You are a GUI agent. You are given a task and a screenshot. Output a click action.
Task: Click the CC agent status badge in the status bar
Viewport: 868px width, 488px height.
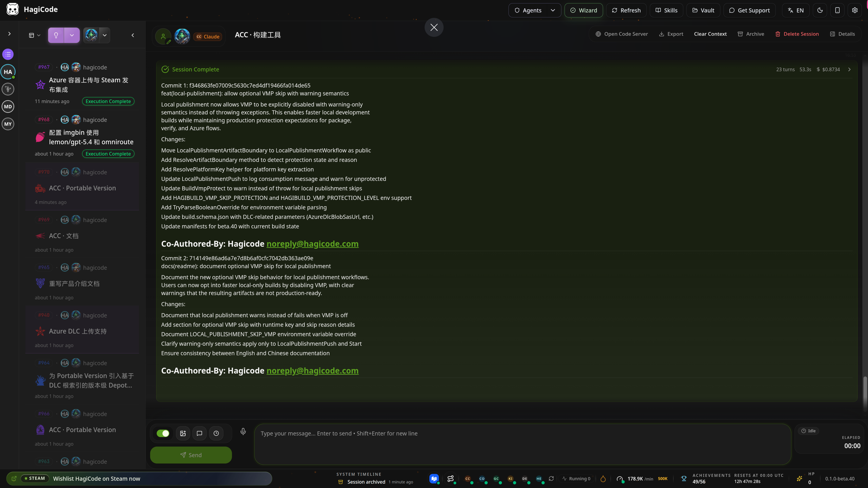468,479
